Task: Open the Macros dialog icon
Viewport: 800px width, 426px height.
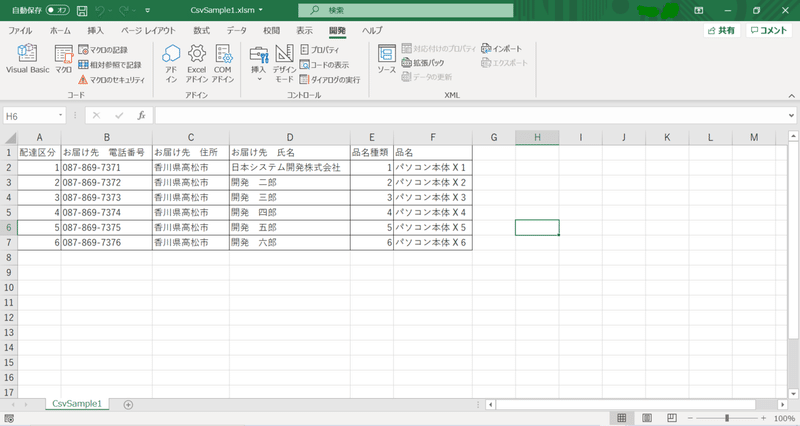Action: [x=64, y=59]
